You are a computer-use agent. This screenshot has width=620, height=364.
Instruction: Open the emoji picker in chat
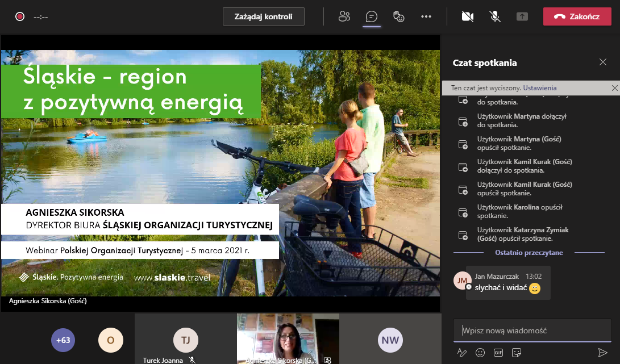pos(480,353)
